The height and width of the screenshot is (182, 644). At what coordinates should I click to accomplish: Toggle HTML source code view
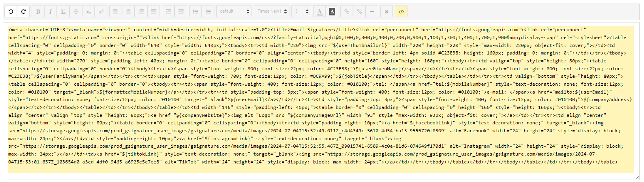401,11
